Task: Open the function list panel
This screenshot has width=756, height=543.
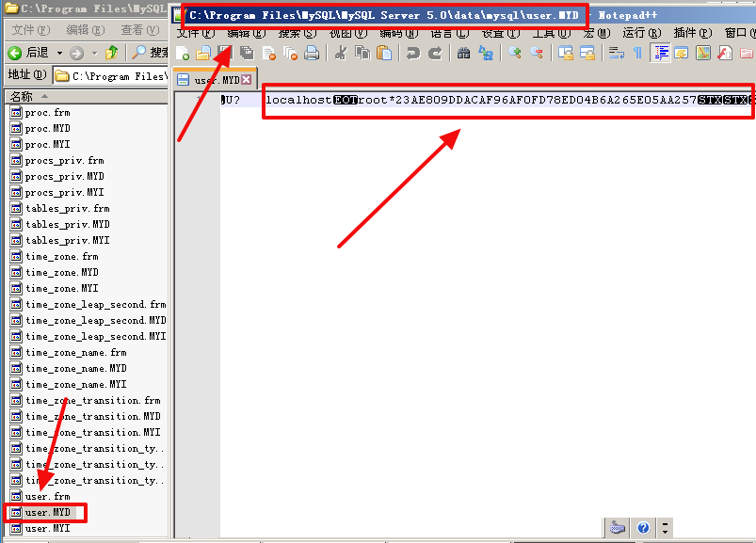Action: pyautogui.click(x=725, y=53)
